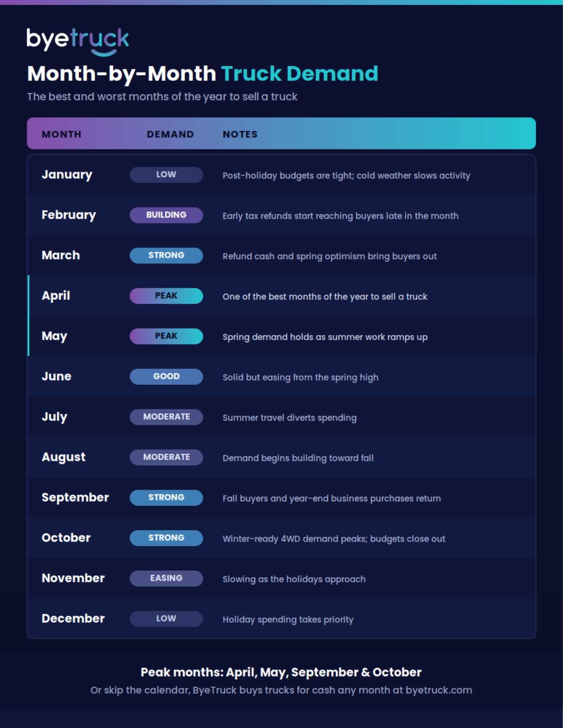Open the byetruck.com link in footer
Screen dimensions: 563x728
(x=439, y=690)
